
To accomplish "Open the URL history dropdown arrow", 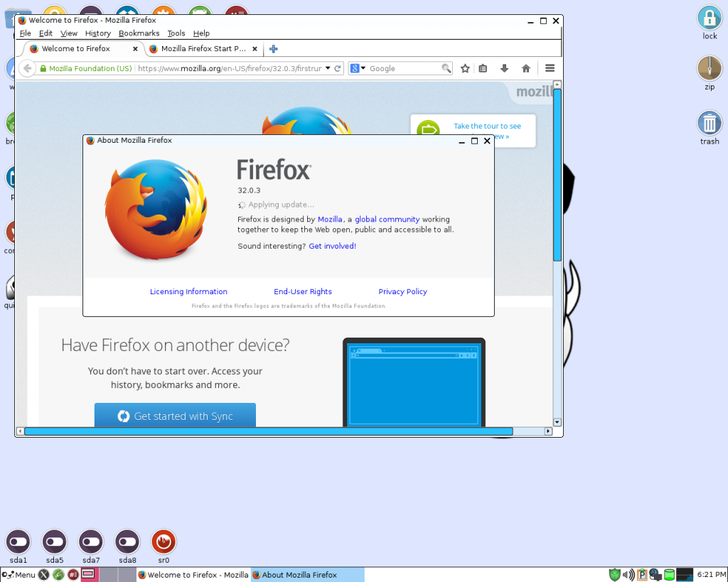I will 328,68.
